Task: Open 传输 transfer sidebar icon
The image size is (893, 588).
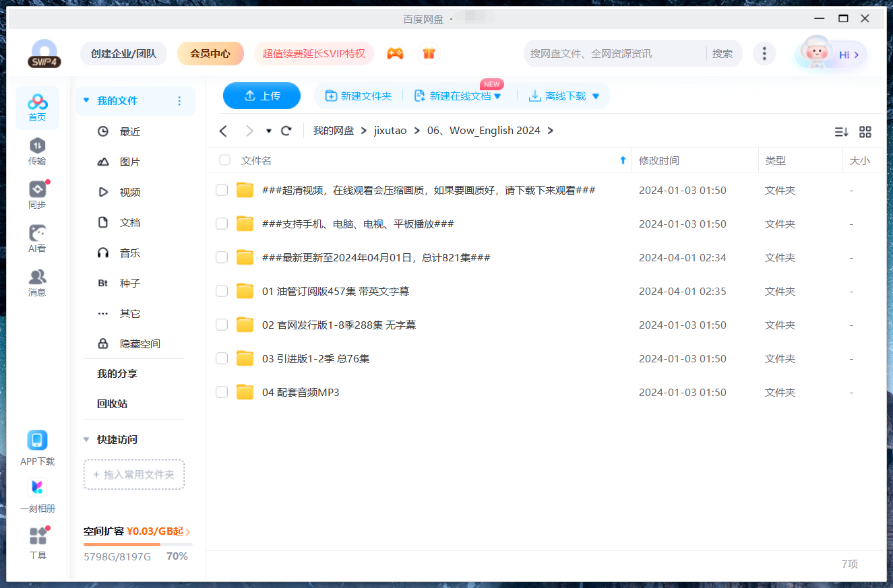Action: point(37,152)
